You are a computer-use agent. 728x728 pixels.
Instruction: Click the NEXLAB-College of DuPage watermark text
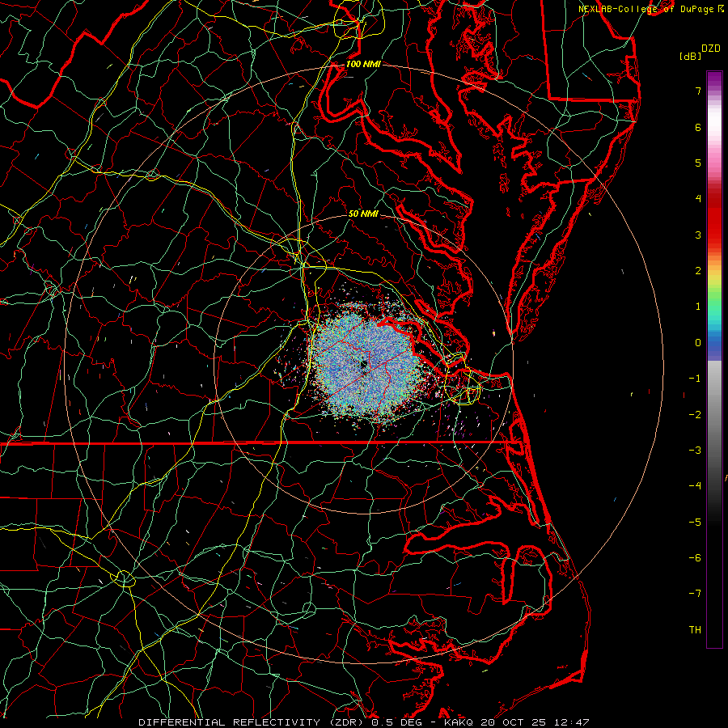tap(651, 9)
